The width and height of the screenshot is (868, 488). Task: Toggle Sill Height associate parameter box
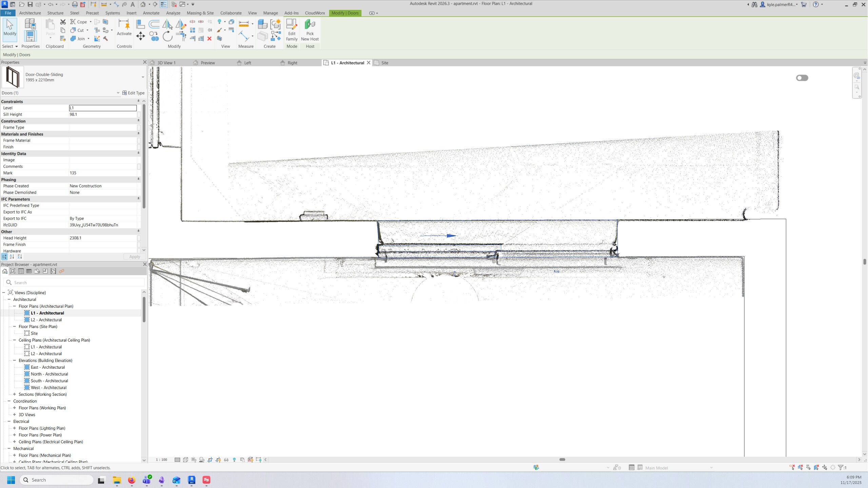point(139,115)
